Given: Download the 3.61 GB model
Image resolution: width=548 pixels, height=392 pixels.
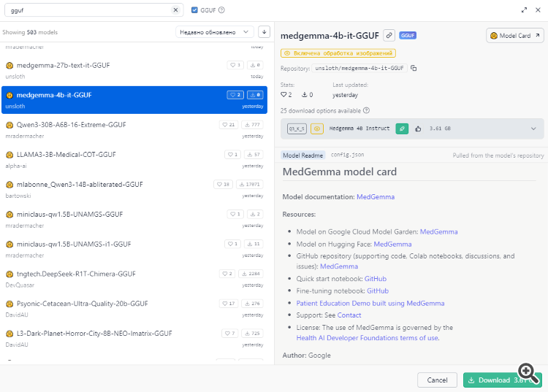Looking at the screenshot, I should click(502, 380).
